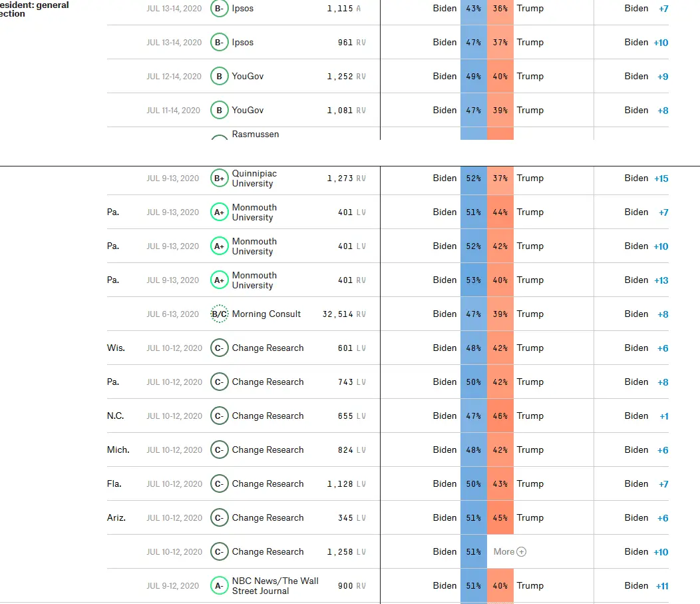Click the A- grade badge for NBC News
Image resolution: width=700 pixels, height=604 pixels.
tap(220, 586)
